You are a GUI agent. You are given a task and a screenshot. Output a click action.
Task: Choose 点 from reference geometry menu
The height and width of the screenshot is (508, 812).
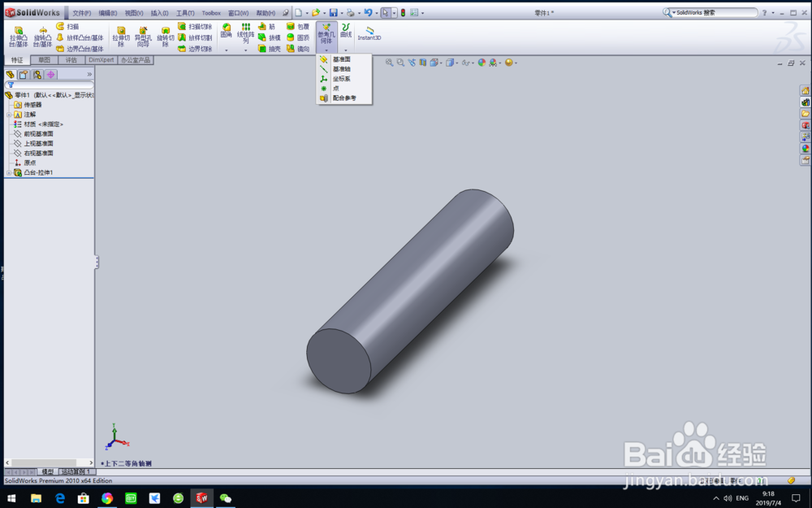pos(343,88)
